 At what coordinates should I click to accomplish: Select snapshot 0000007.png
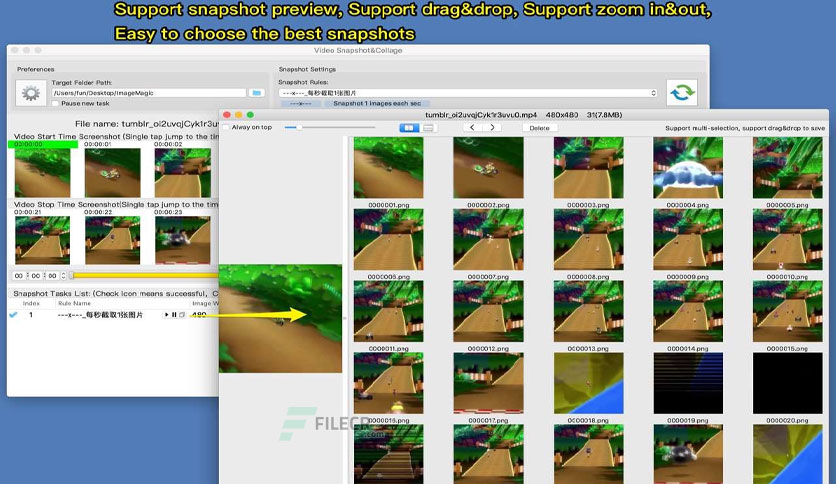pyautogui.click(x=488, y=239)
